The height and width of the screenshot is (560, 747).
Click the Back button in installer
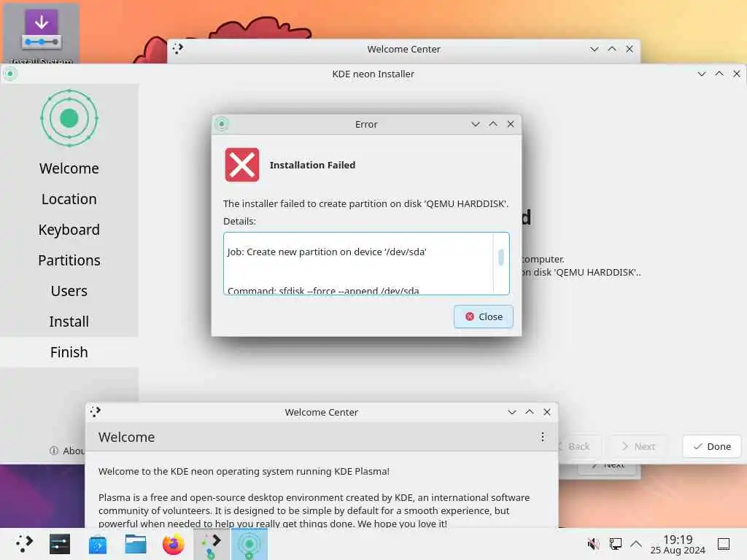(578, 446)
